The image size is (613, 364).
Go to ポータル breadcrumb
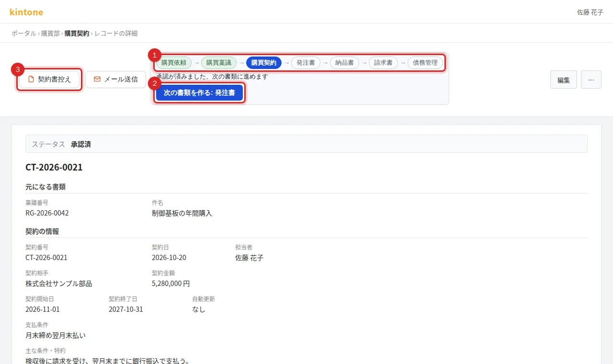(23, 33)
